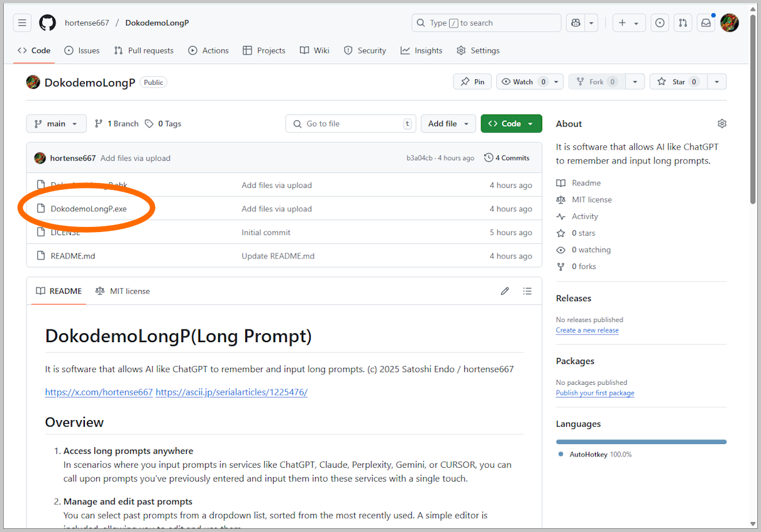
Task: Click DokodemoLongP breadcrumb link
Action: (157, 23)
